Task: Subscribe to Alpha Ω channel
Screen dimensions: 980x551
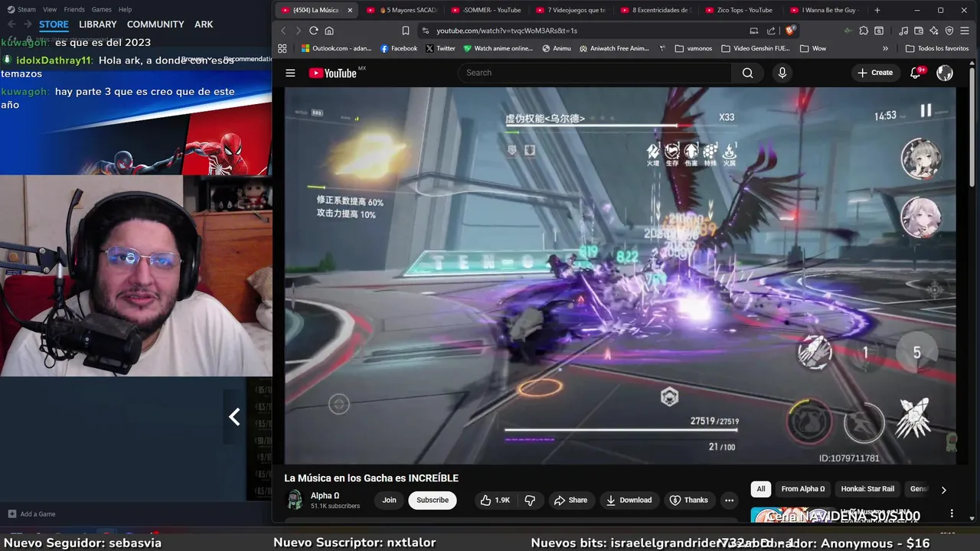Action: click(433, 500)
